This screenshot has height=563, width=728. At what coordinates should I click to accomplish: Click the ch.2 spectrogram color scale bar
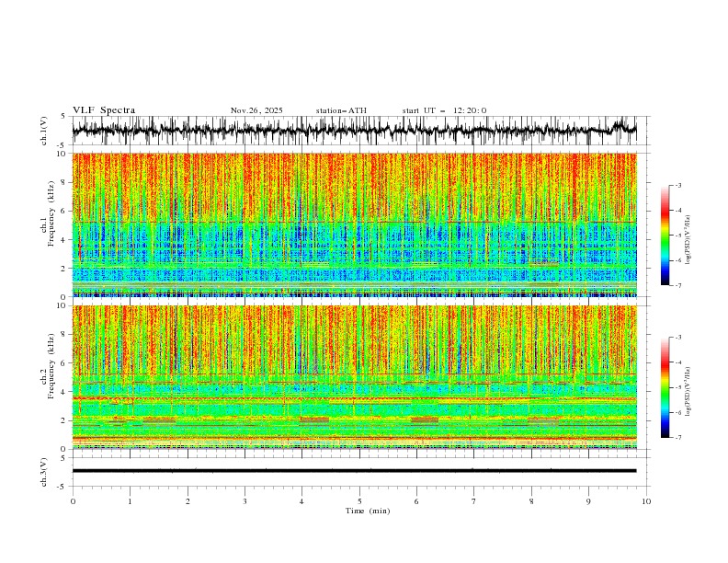pos(665,387)
